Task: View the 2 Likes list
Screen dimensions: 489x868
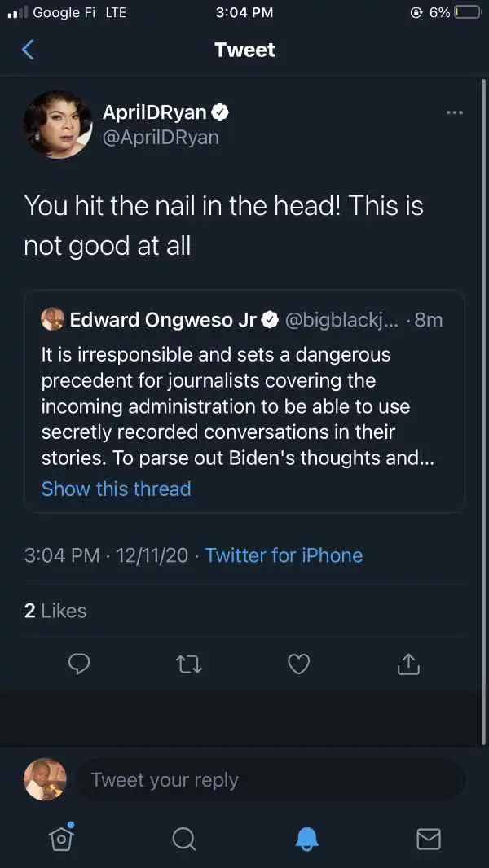Action: (x=55, y=611)
